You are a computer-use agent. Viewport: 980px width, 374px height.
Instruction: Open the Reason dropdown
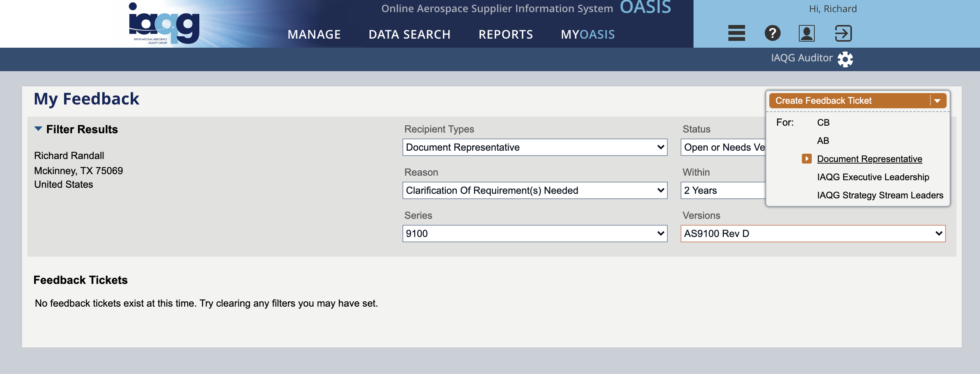click(534, 190)
